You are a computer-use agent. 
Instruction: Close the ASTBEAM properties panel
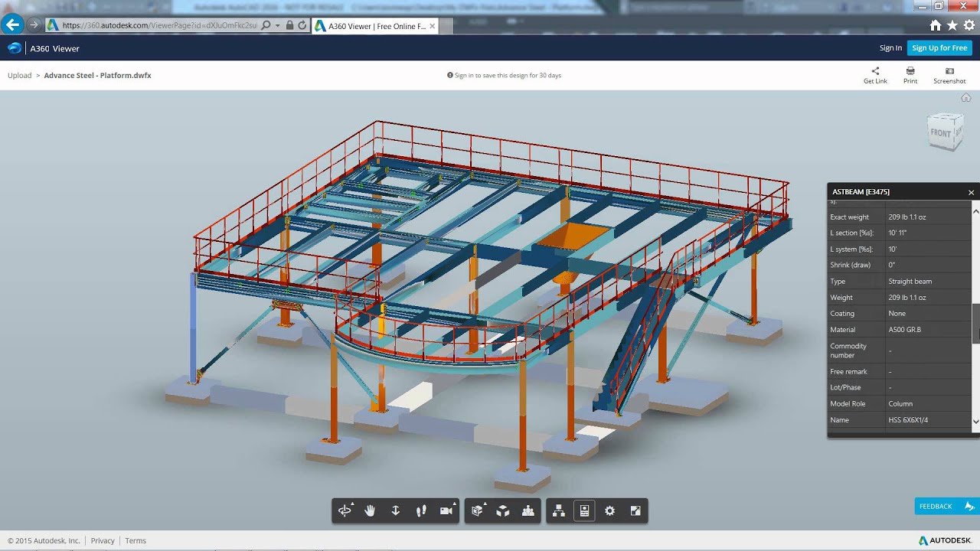972,192
